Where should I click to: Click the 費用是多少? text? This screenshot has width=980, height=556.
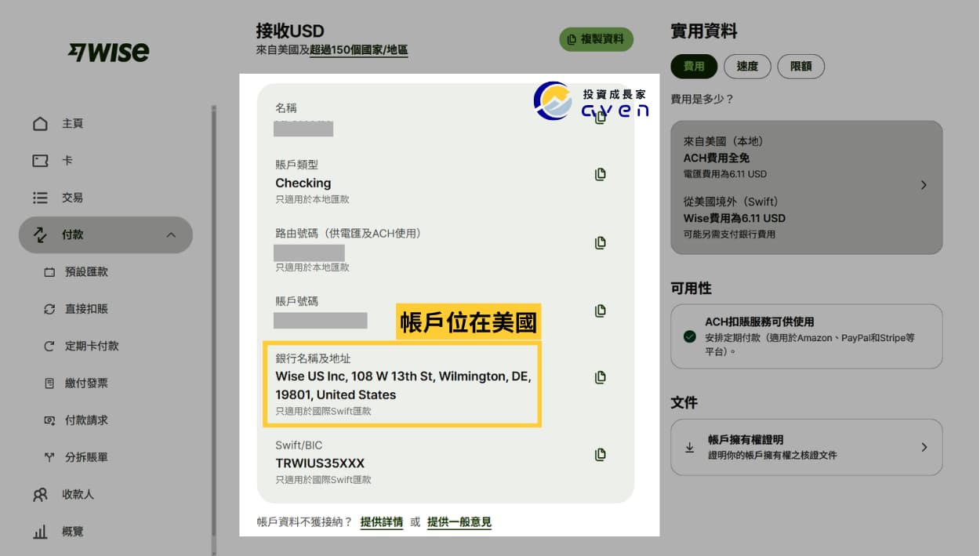[x=702, y=100]
